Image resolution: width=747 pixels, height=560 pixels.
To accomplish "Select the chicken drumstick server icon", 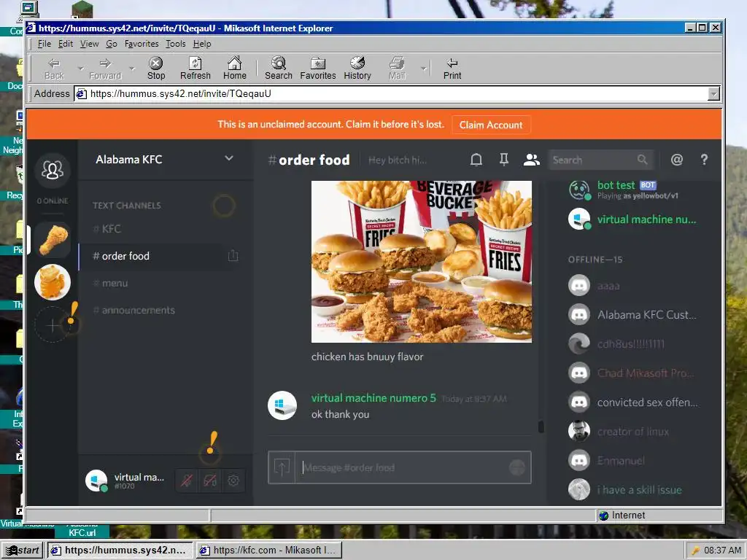I will tap(53, 239).
